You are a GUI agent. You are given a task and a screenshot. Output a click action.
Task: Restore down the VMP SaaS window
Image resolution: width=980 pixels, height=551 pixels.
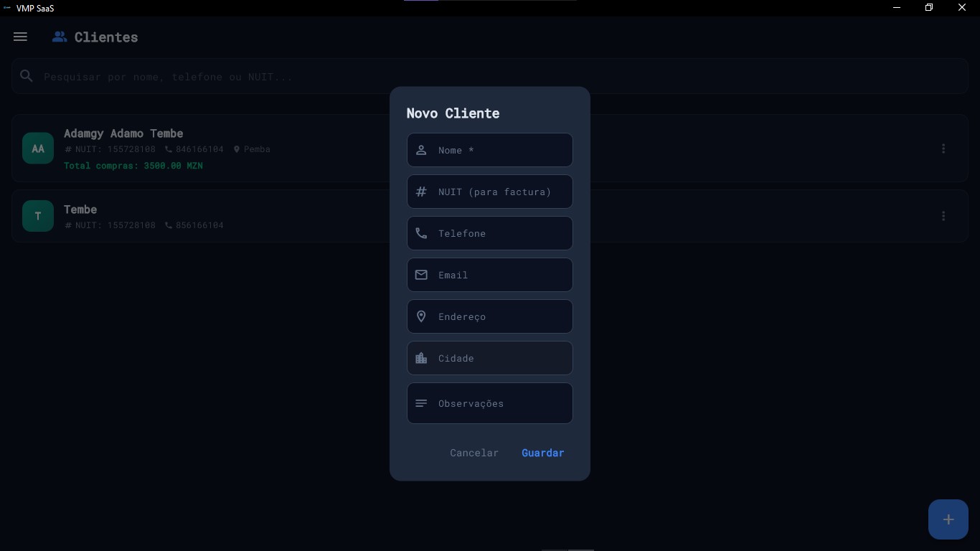(x=929, y=8)
